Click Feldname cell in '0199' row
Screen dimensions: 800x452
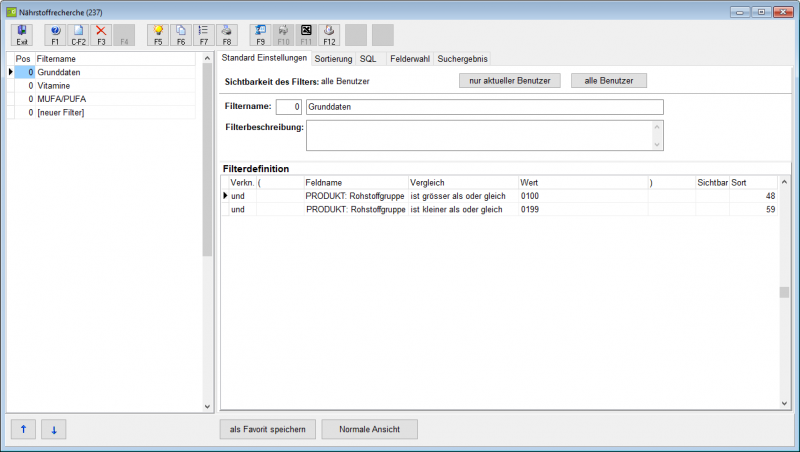tap(356, 209)
